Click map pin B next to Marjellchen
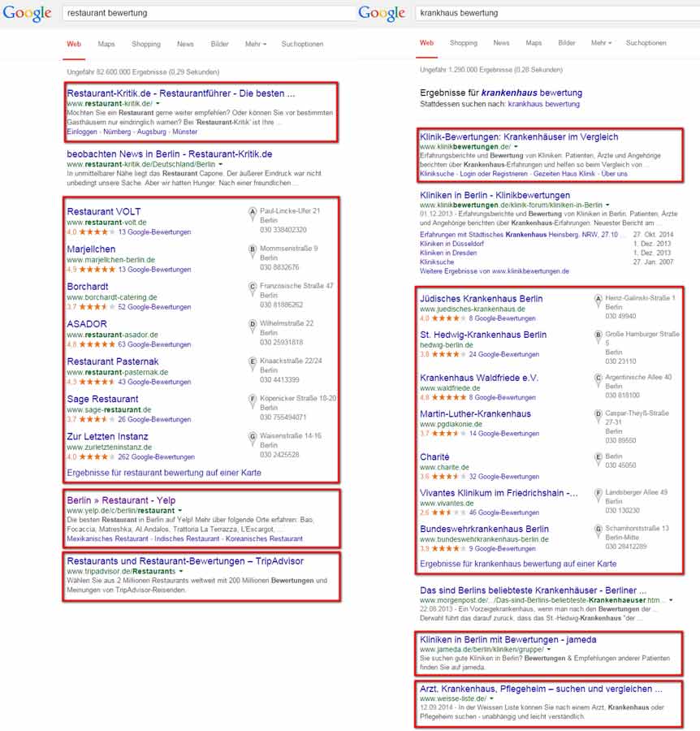 pos(253,251)
